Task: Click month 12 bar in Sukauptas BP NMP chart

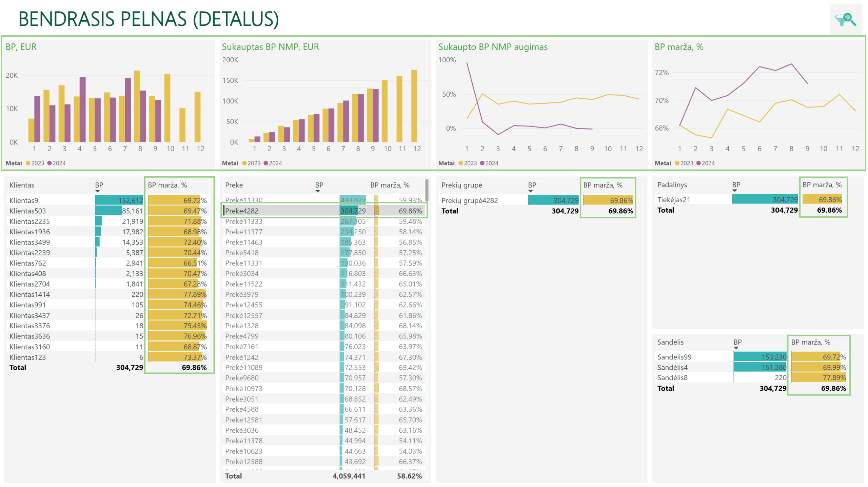Action: (414, 106)
